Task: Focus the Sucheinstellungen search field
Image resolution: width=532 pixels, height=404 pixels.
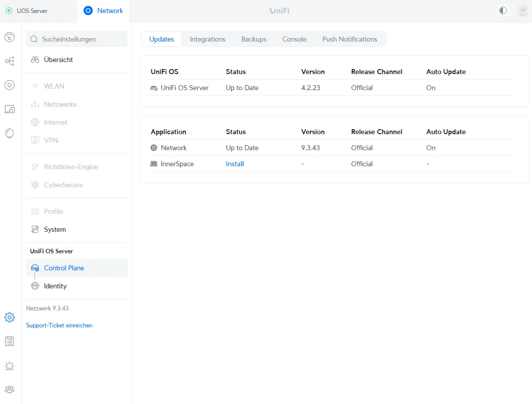Action: point(77,40)
